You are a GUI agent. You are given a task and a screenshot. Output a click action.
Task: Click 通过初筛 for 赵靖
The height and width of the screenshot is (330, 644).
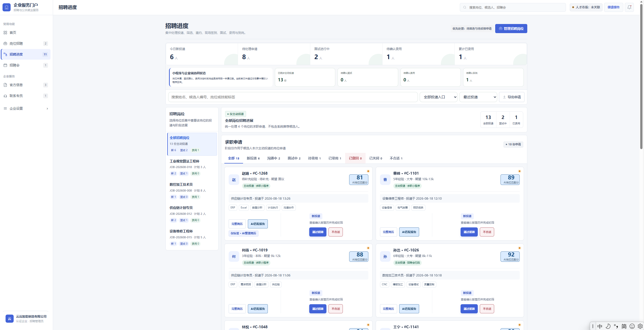click(x=318, y=232)
